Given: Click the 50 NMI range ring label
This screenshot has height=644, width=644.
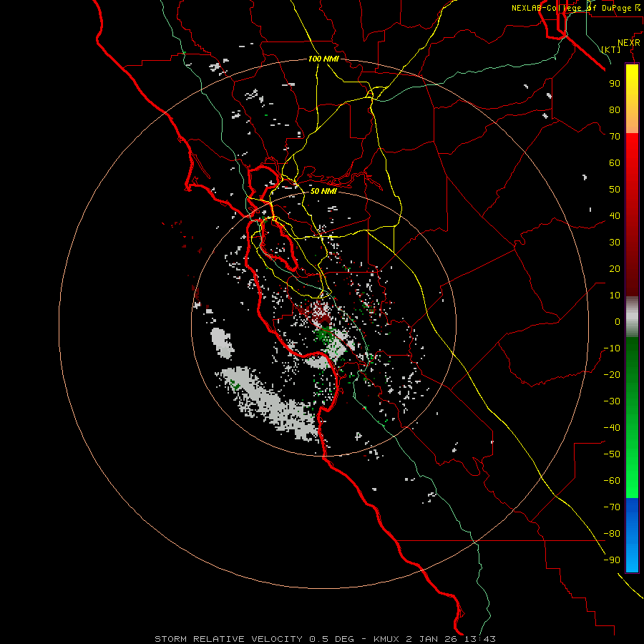Looking at the screenshot, I should tap(323, 191).
